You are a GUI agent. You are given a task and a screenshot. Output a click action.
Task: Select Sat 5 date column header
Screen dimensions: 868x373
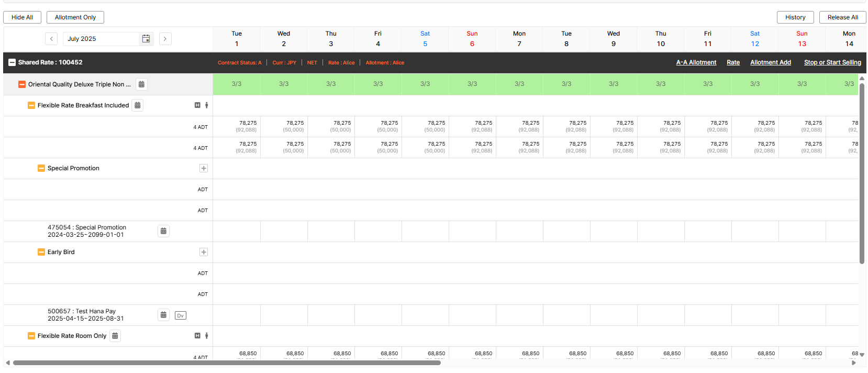(425, 39)
